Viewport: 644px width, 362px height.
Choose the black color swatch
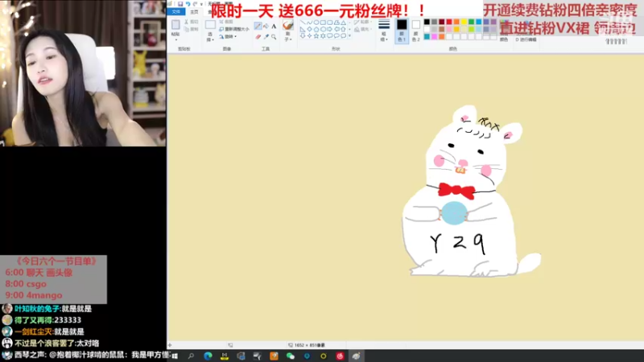click(427, 22)
